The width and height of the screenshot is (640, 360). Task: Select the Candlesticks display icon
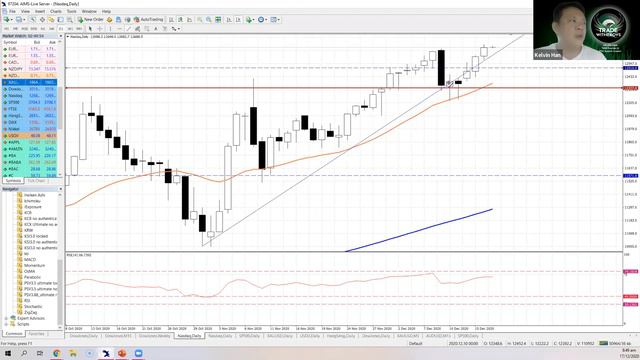click(x=180, y=20)
